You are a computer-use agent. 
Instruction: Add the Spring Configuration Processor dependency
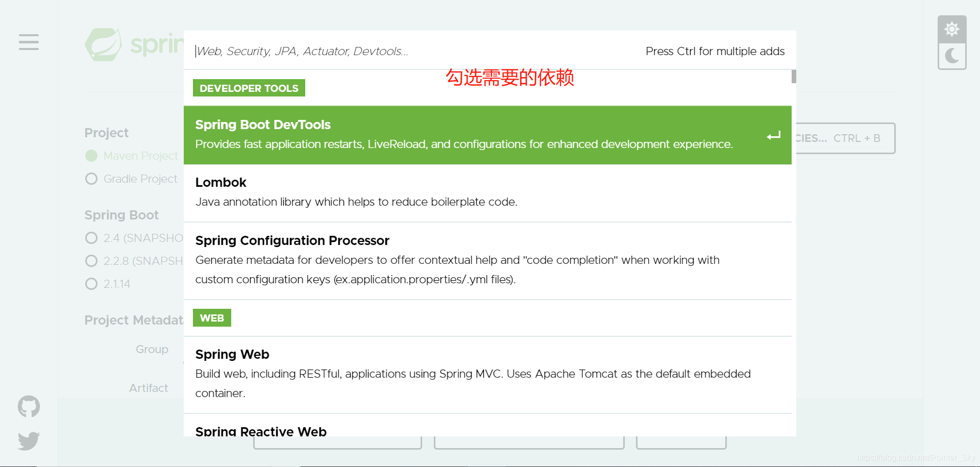coord(487,260)
